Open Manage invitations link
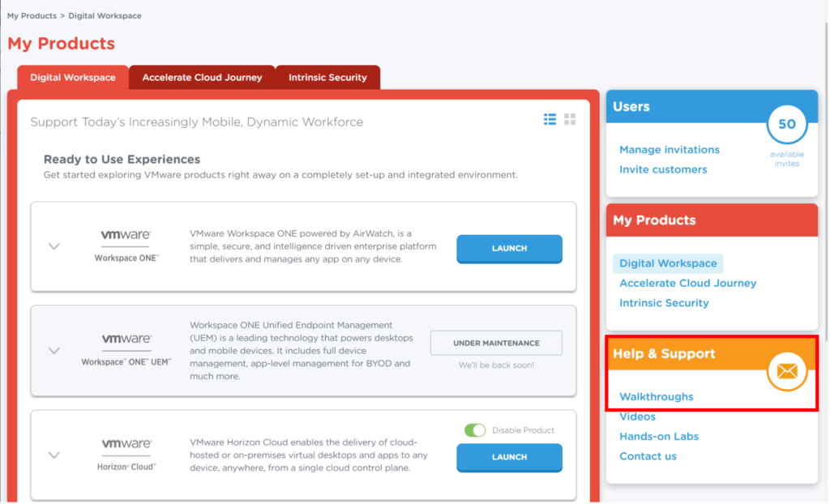 tap(669, 150)
